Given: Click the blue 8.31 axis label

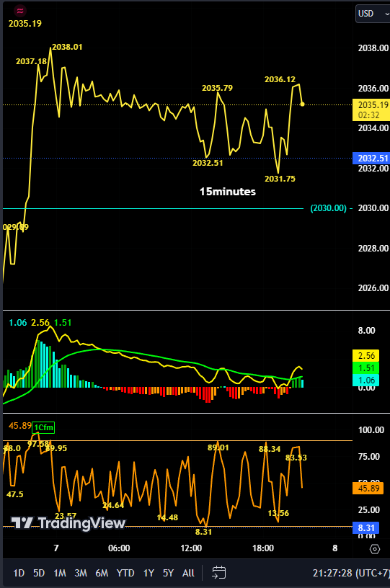Looking at the screenshot, I should [366, 528].
